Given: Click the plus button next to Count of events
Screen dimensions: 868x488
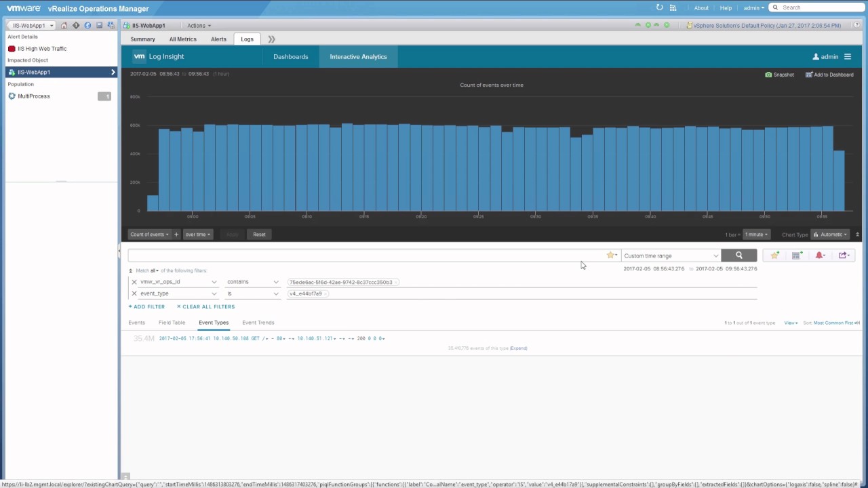Looking at the screenshot, I should coord(176,235).
